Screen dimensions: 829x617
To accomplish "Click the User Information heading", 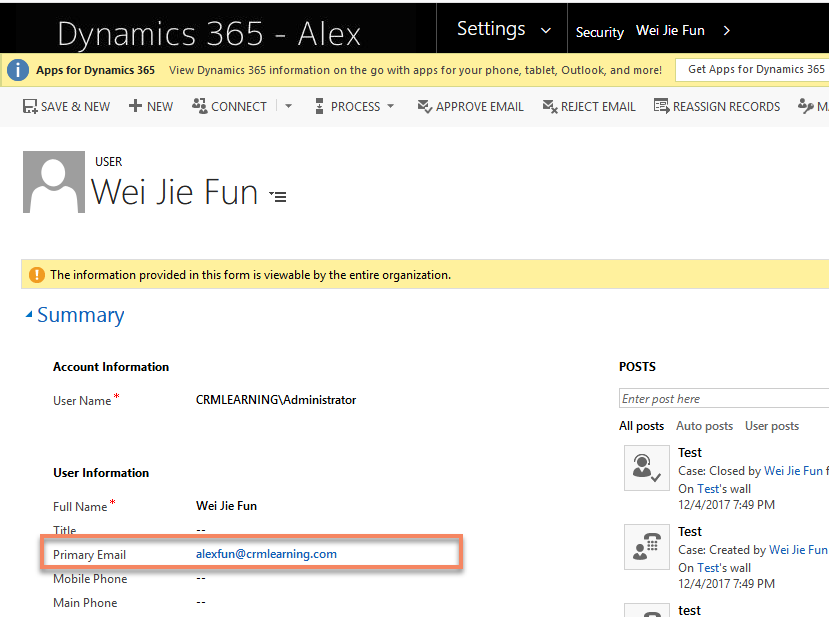I will [101, 473].
